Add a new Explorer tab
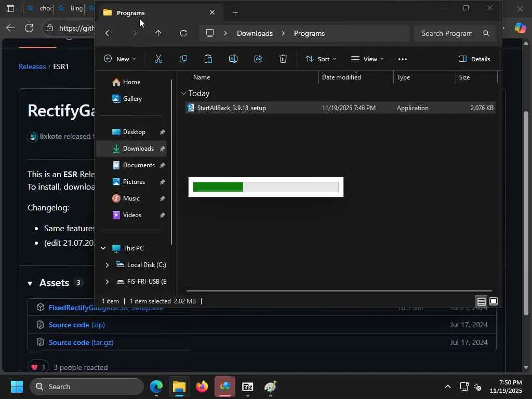This screenshot has height=399, width=532. 235,13
